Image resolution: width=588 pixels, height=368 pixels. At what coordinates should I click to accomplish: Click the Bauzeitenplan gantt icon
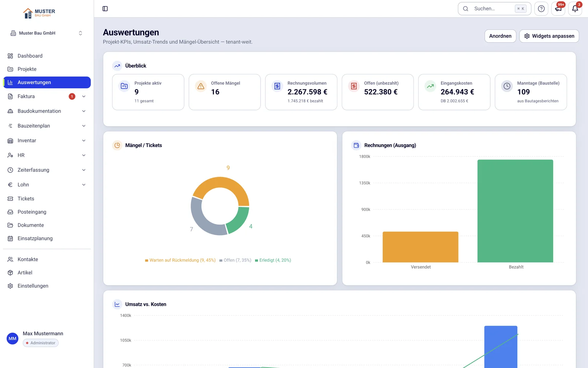[10, 126]
